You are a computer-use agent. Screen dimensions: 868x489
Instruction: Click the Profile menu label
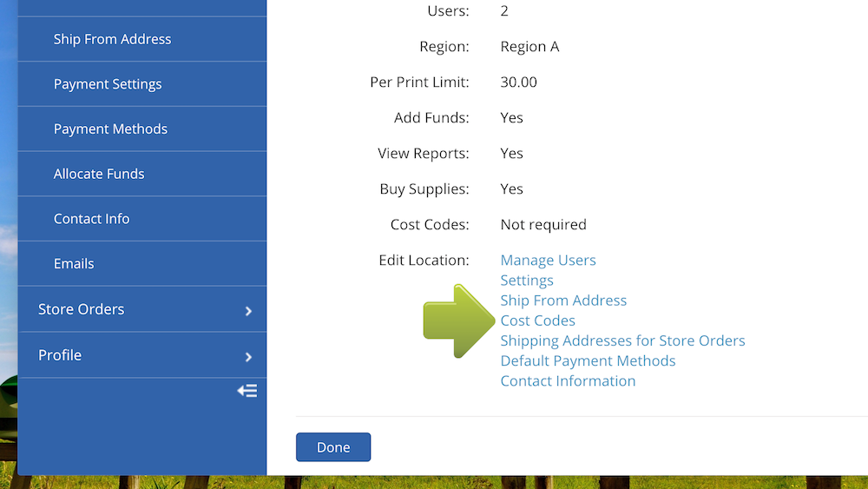click(x=60, y=355)
